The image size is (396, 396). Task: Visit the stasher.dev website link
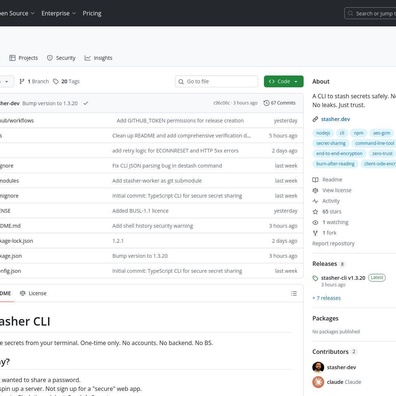pos(335,119)
